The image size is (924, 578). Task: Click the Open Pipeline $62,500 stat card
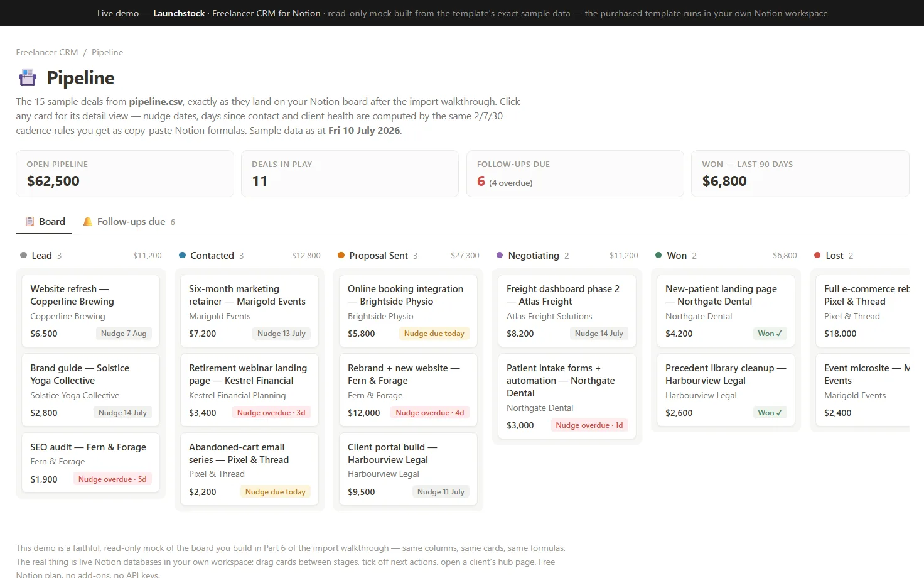tap(125, 173)
